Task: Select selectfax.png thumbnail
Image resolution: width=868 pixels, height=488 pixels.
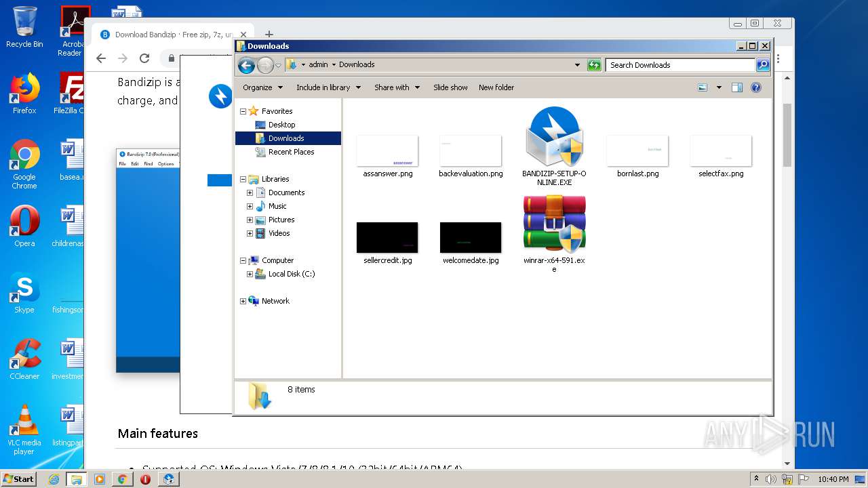Action: pyautogui.click(x=721, y=150)
